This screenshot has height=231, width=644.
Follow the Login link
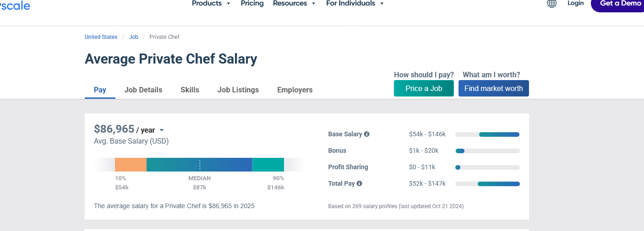click(575, 4)
